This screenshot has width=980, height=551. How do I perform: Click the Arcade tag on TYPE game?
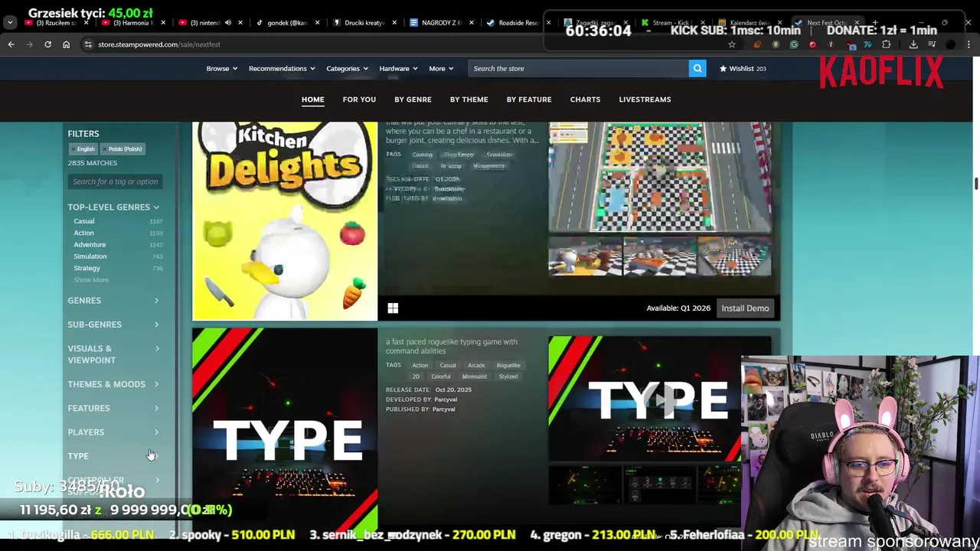[x=476, y=366]
